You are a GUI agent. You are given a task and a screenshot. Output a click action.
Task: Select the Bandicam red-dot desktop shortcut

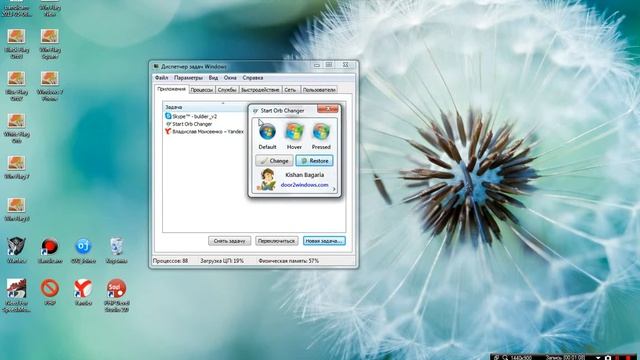(x=50, y=250)
